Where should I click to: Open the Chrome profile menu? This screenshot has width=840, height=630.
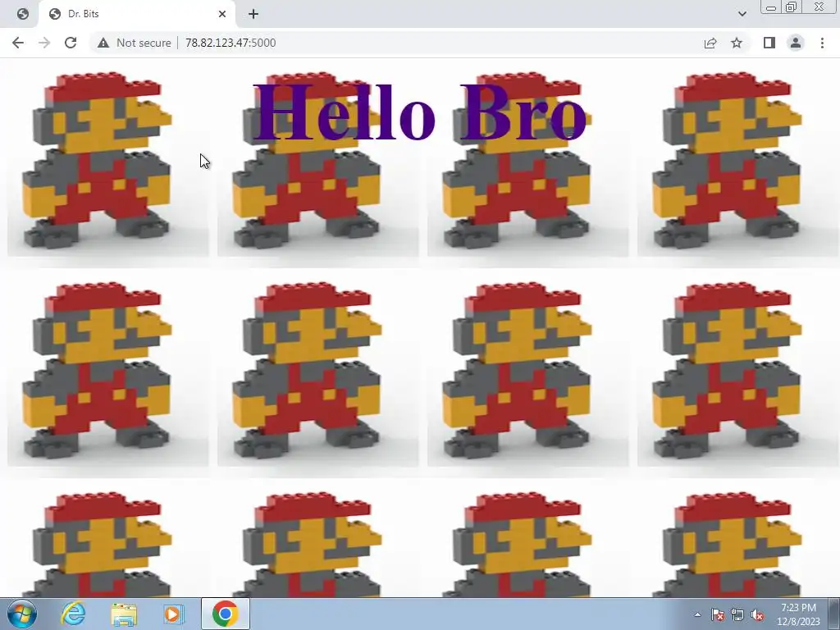click(x=796, y=43)
